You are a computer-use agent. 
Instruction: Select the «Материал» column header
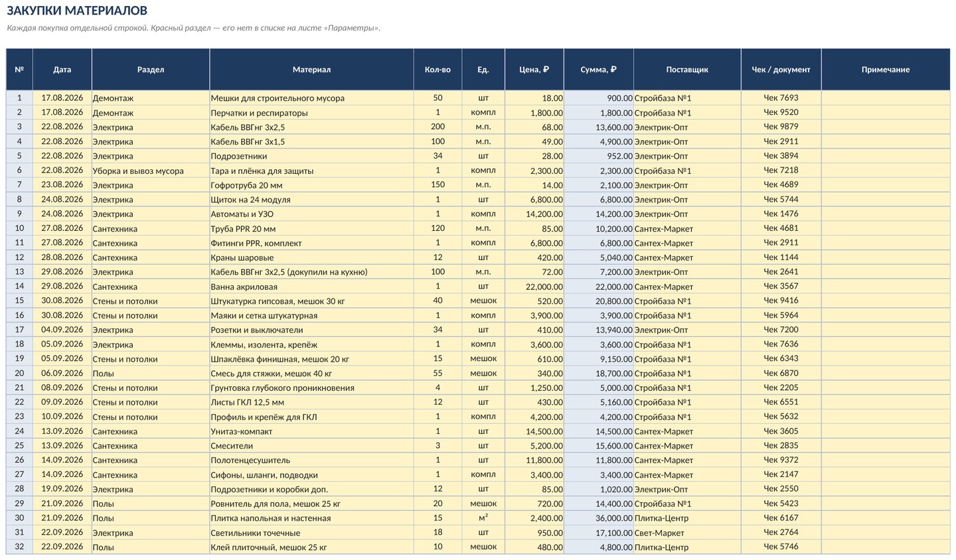[x=311, y=69]
